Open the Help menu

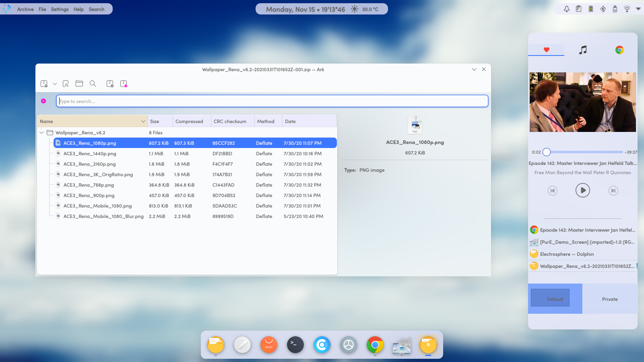click(x=78, y=9)
